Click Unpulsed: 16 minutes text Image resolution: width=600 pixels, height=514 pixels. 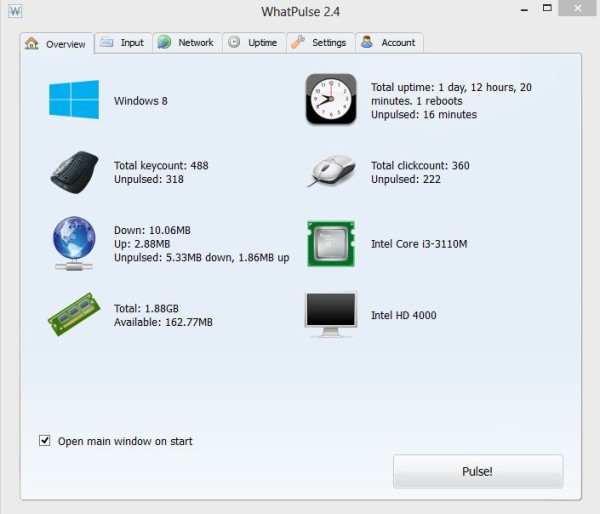[x=424, y=115]
